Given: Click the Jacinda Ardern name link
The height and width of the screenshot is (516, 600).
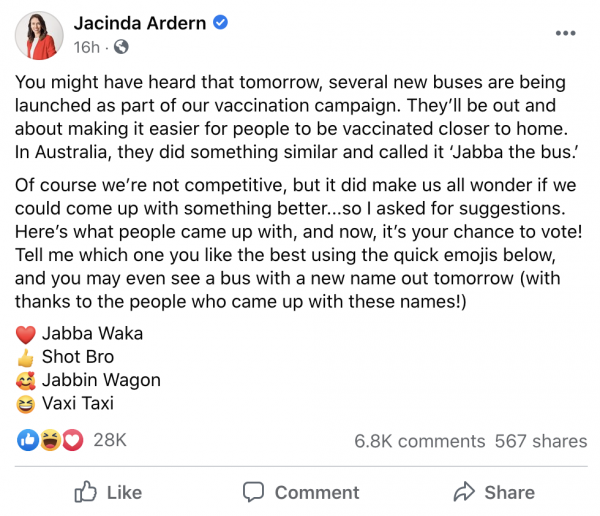Looking at the screenshot, I should coord(140,23).
